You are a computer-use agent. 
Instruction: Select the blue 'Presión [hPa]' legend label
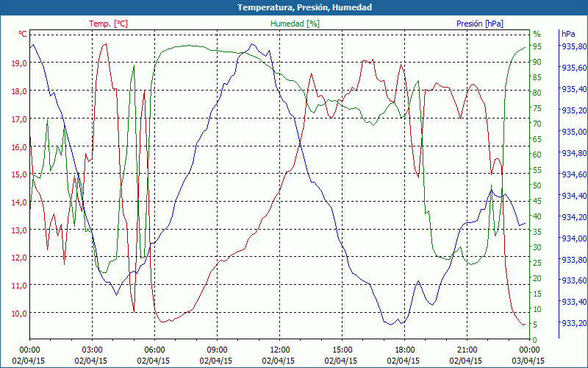(480, 24)
